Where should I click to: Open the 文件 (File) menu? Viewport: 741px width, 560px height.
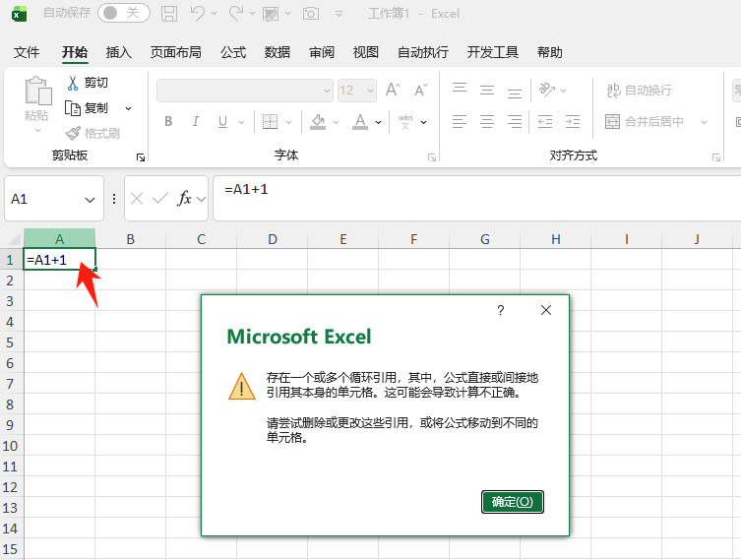click(x=27, y=52)
